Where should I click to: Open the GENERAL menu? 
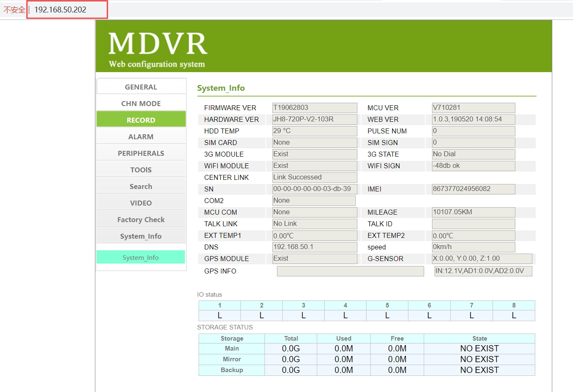pos(141,87)
